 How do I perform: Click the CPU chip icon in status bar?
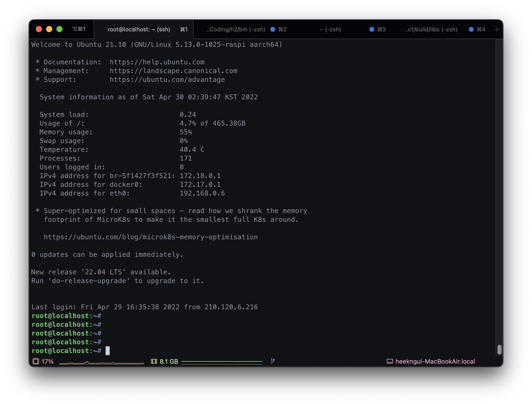(x=36, y=361)
